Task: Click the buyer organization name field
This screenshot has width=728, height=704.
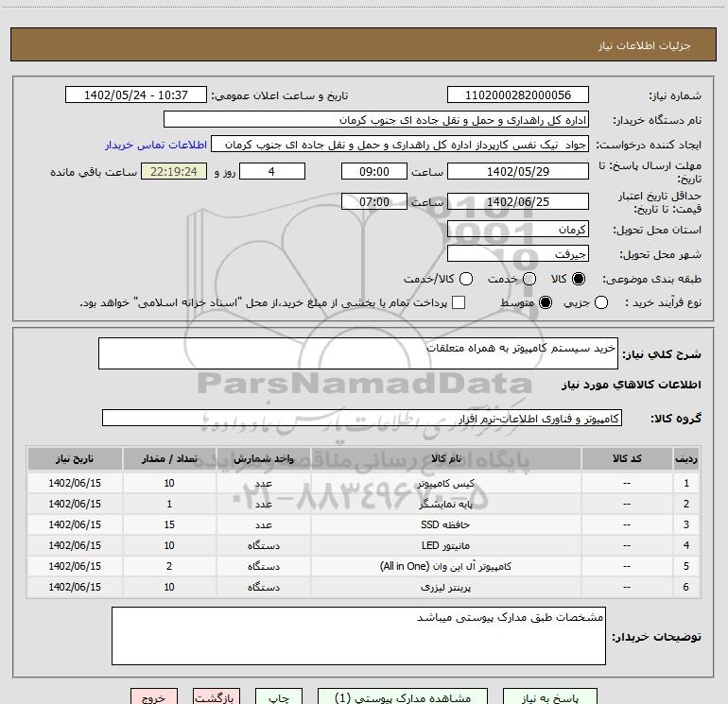Action: (x=376, y=120)
